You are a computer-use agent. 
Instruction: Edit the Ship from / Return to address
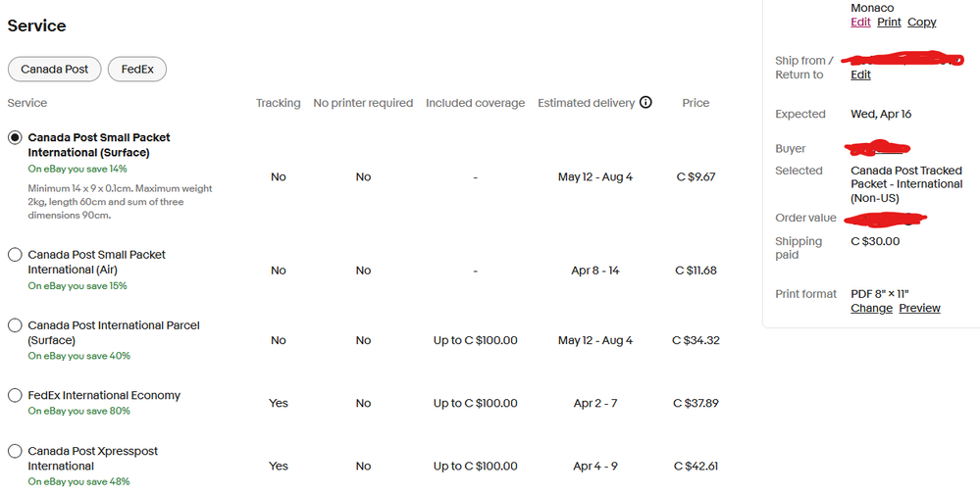point(860,74)
